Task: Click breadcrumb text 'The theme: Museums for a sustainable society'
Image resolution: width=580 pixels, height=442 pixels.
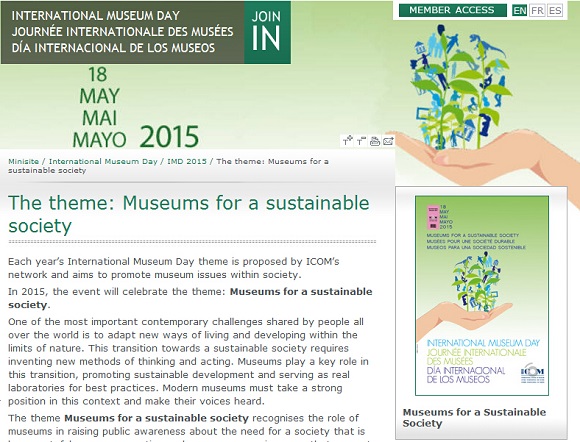Action: pos(168,166)
